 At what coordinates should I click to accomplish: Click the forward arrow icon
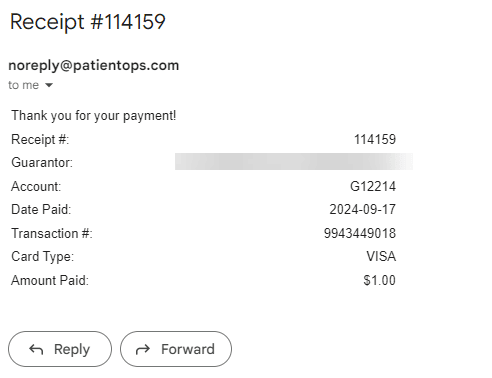coord(143,349)
